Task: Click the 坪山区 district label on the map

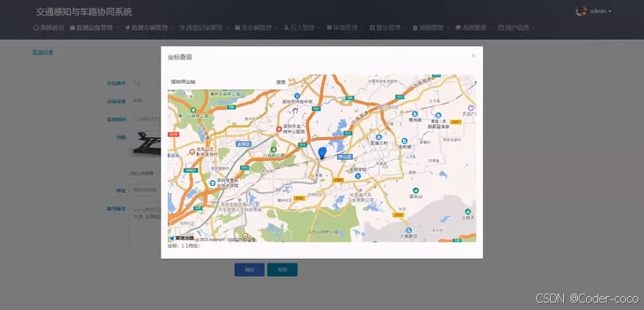Action: (x=345, y=157)
